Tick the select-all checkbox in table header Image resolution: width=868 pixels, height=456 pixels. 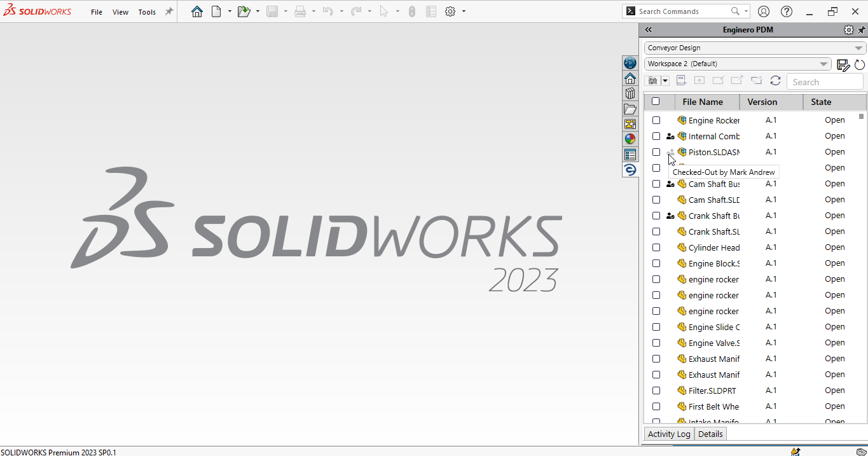[x=656, y=101]
